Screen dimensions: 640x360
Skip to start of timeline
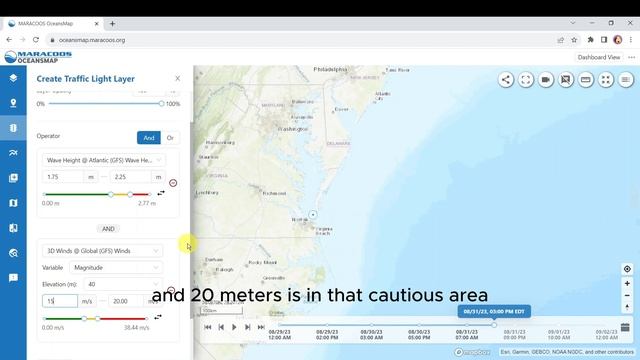[208, 327]
